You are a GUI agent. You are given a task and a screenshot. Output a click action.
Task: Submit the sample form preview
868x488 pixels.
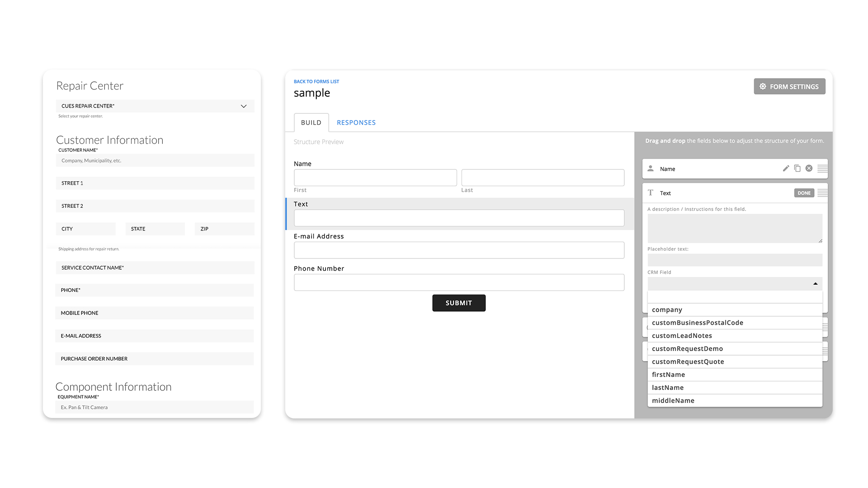(x=459, y=303)
